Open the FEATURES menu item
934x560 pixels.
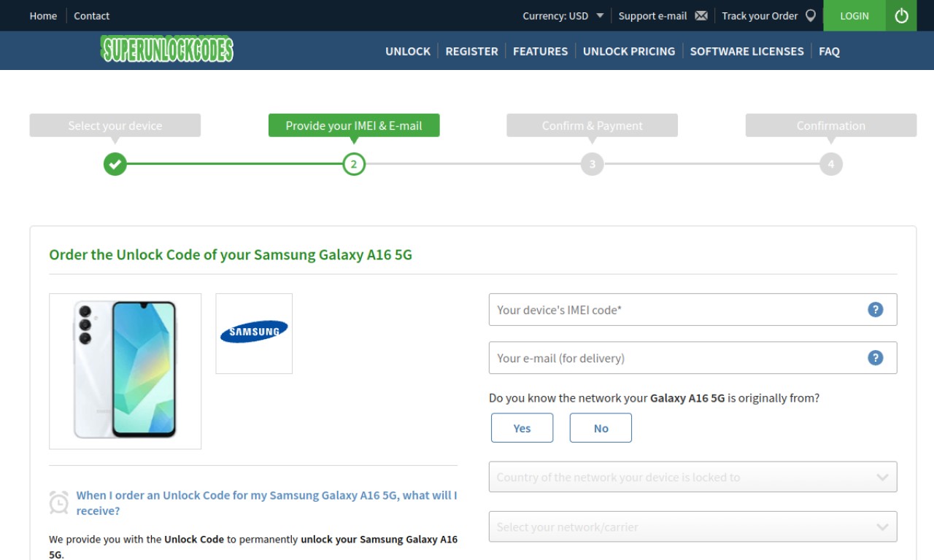coord(540,51)
